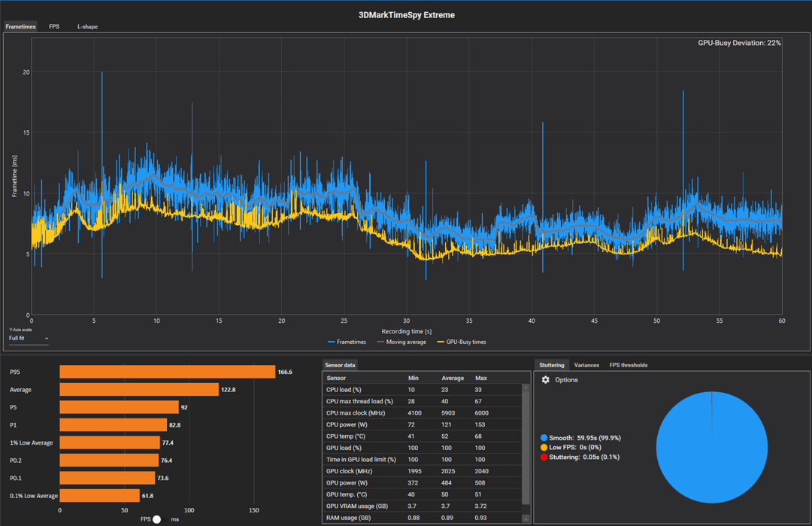Open the Y-Axis scale Full fit dropdown
The width and height of the screenshot is (812, 526).
[x=29, y=339]
